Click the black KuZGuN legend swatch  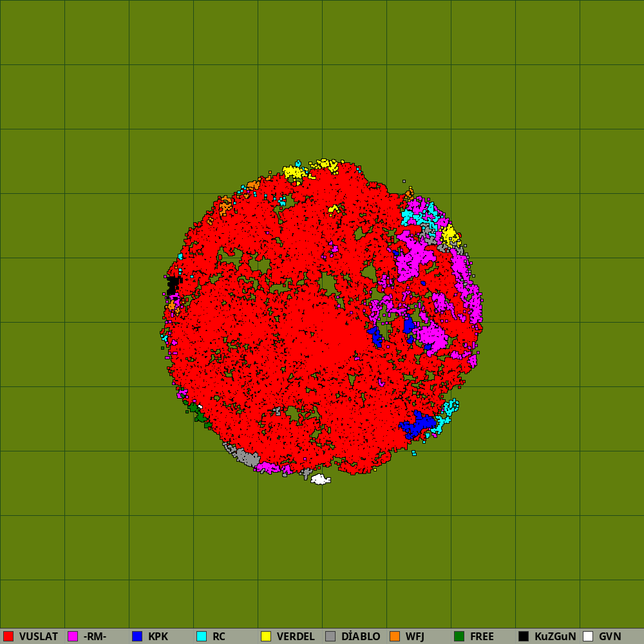524,636
